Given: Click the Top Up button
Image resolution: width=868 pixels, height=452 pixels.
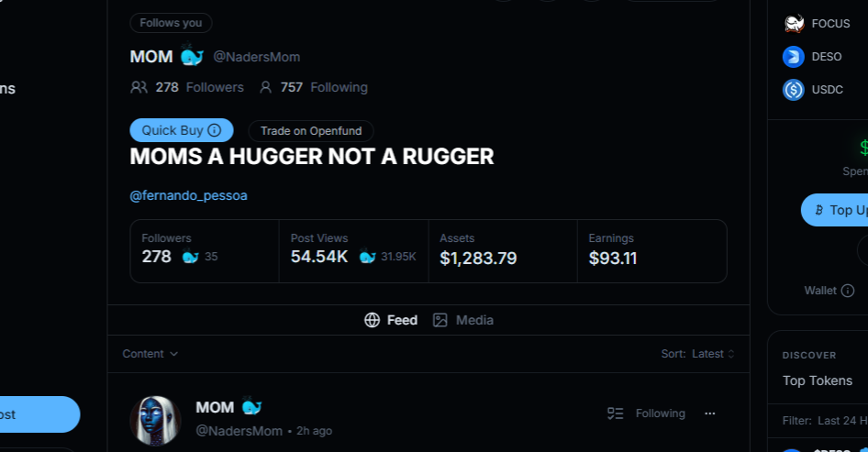Looking at the screenshot, I should pyautogui.click(x=837, y=210).
